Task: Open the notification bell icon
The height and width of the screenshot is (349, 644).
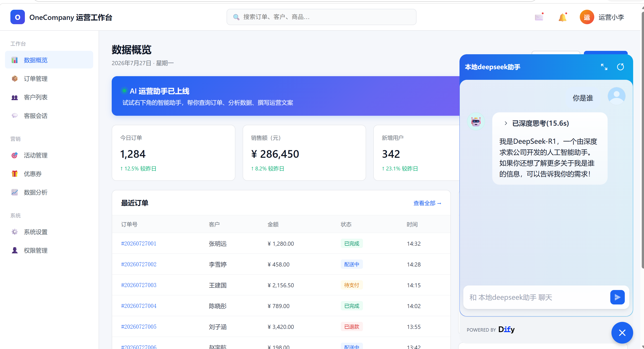Action: [563, 17]
